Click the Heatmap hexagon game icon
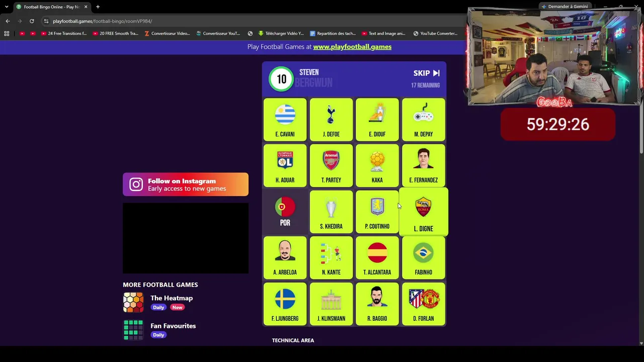Image resolution: width=644 pixels, height=362 pixels. (x=133, y=303)
